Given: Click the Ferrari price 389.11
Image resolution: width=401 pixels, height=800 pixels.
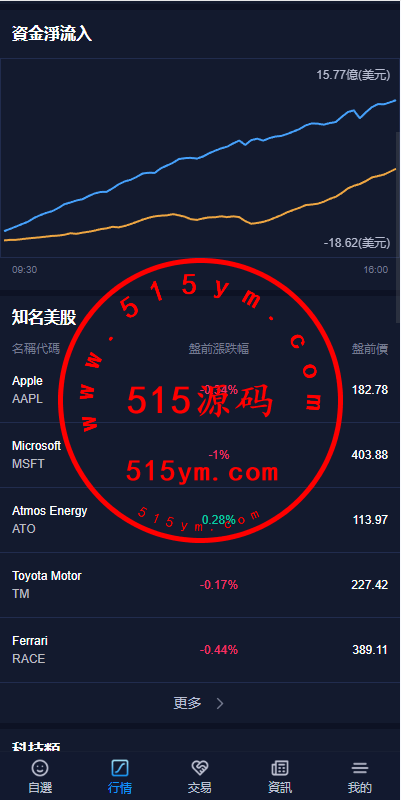Looking at the screenshot, I should tap(370, 650).
